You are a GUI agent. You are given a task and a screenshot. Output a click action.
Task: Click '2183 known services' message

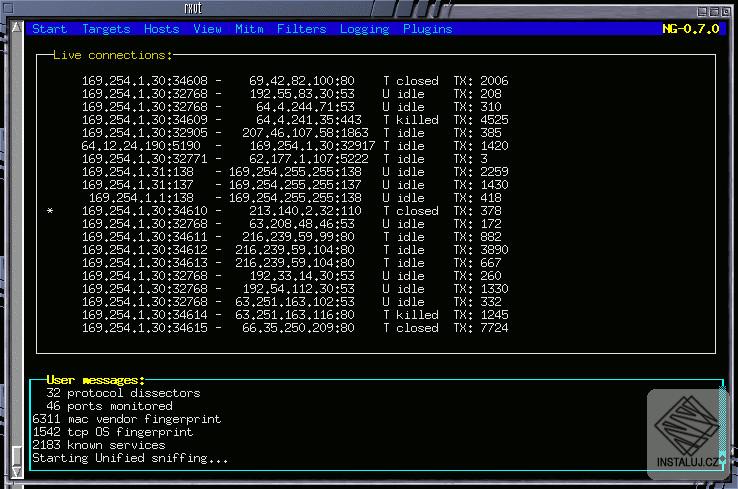click(x=99, y=445)
